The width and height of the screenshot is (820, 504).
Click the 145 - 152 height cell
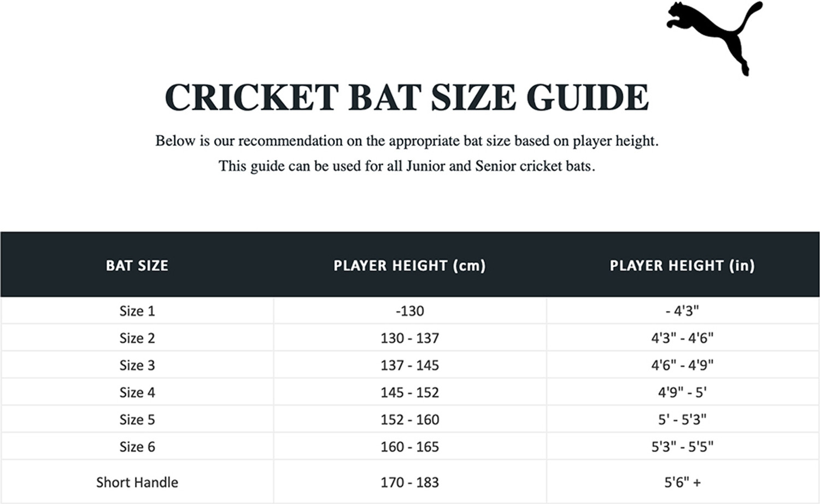coord(409,392)
